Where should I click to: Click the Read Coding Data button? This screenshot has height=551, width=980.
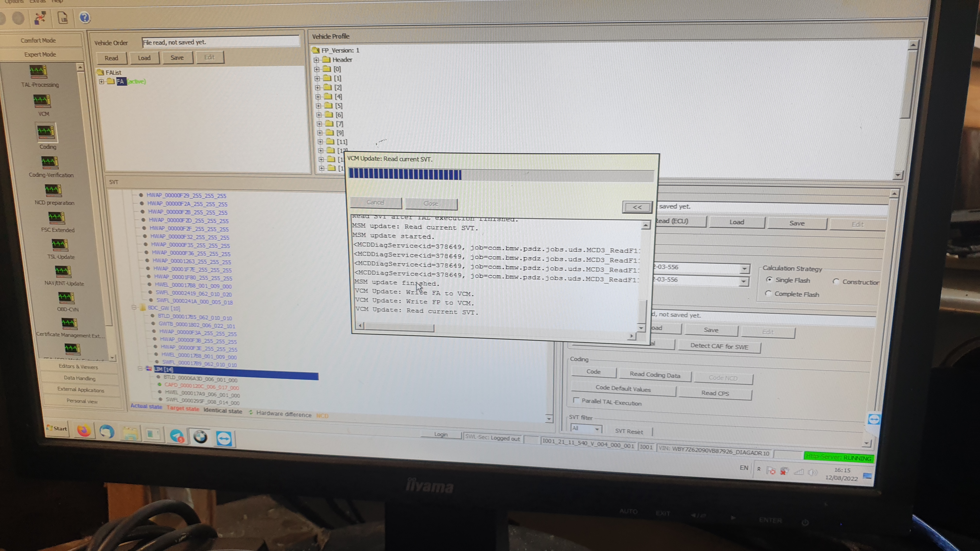[654, 375]
